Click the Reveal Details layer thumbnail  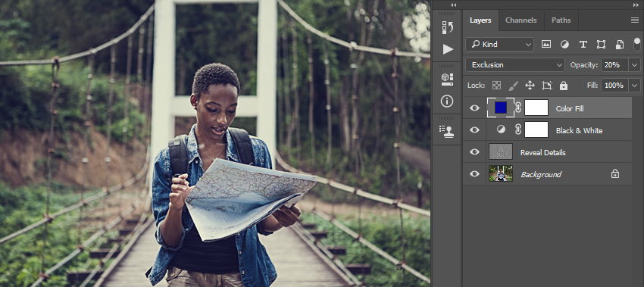coord(501,151)
